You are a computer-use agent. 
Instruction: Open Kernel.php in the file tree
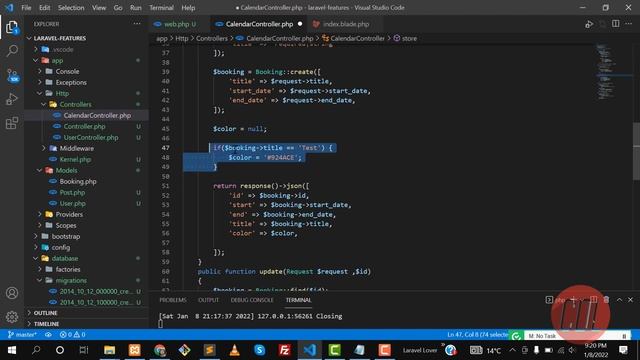(75, 160)
